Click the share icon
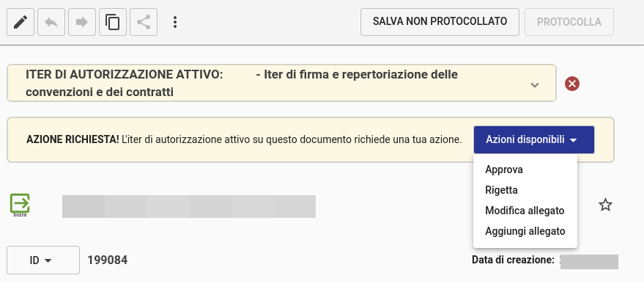 point(144,22)
